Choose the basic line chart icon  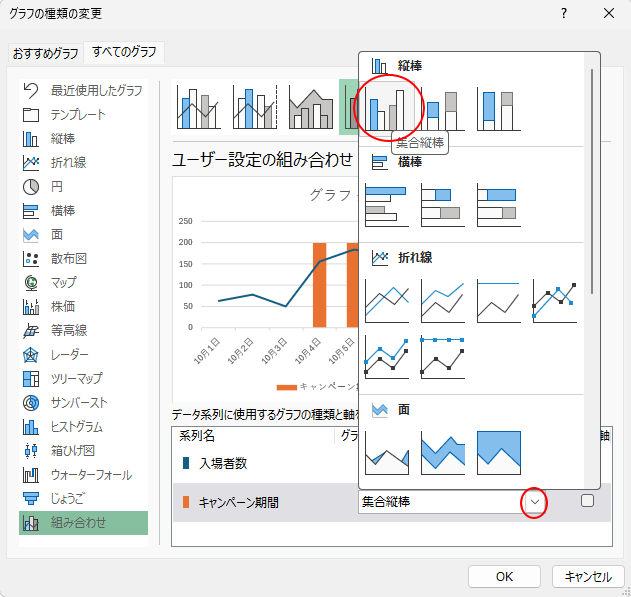pos(387,299)
